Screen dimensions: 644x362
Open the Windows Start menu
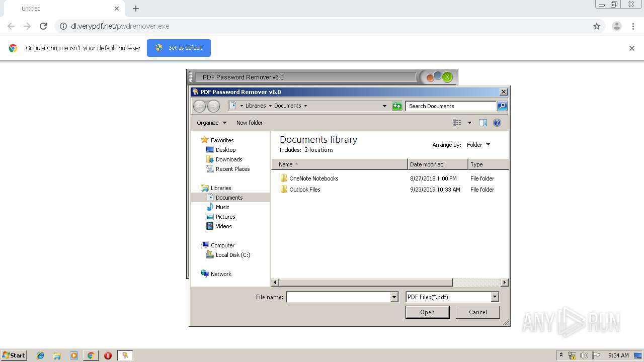[x=14, y=355]
